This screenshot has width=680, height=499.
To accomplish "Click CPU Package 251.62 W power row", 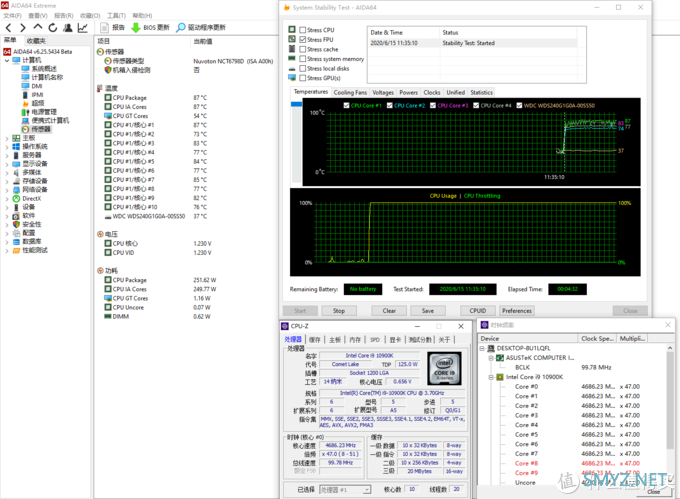I will 160,280.
